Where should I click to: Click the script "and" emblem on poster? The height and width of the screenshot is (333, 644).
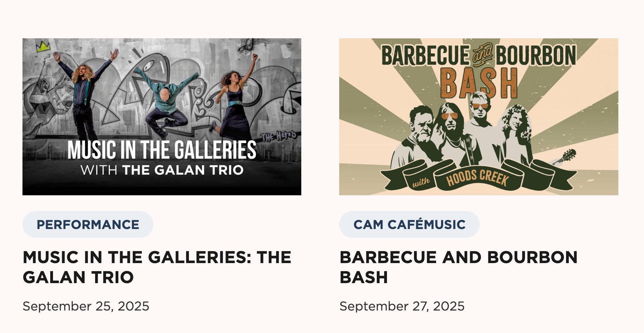(x=482, y=54)
